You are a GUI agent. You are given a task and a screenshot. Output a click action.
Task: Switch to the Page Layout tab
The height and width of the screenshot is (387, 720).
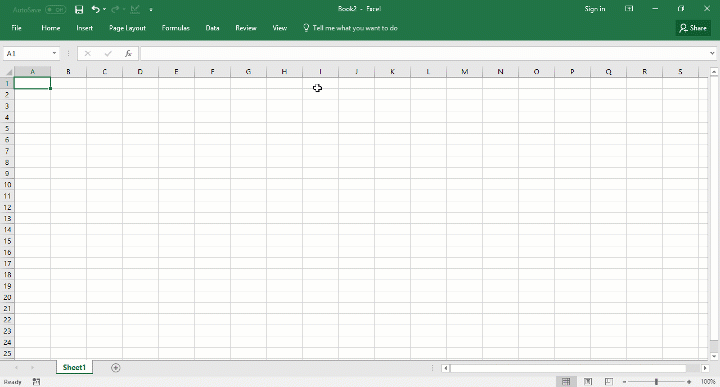click(x=127, y=28)
